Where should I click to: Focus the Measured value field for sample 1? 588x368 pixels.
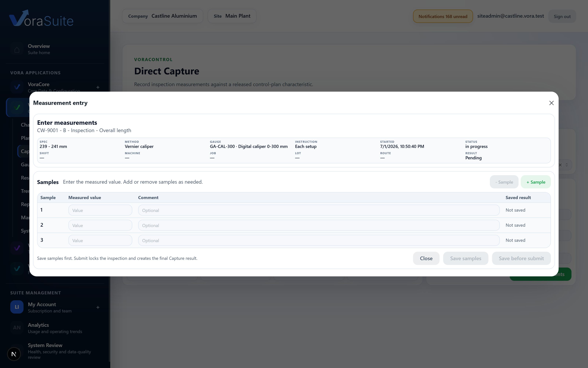100,210
